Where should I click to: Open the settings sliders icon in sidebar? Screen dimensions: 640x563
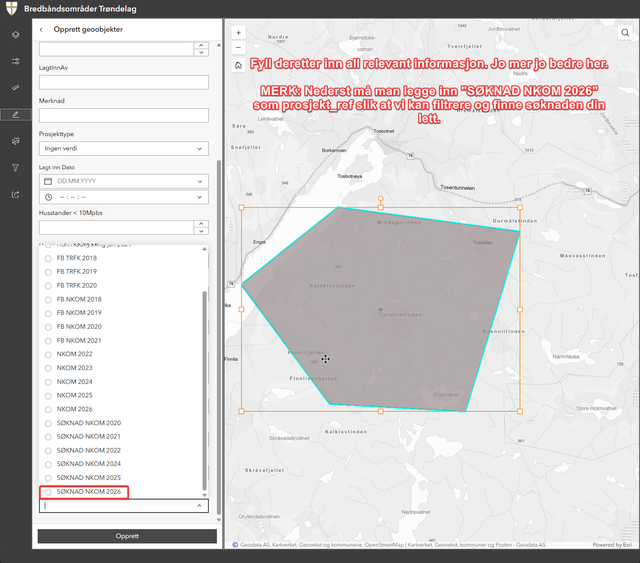pos(16,61)
